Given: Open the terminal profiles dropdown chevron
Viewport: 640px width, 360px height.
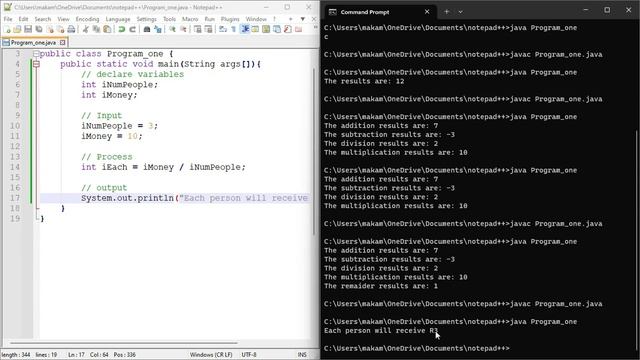Looking at the screenshot, I should [460, 12].
